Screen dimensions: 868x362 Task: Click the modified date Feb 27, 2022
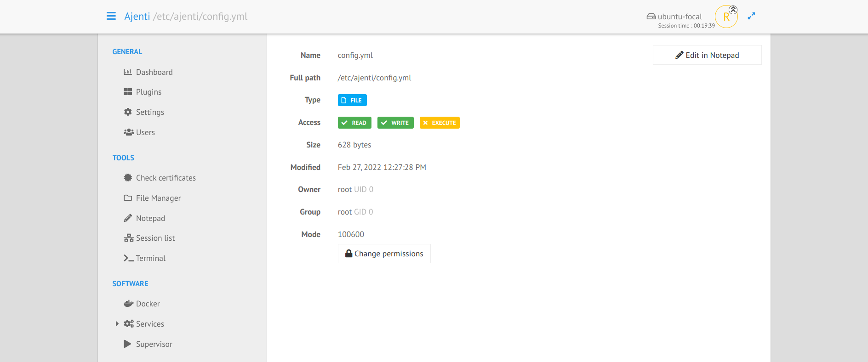[382, 167]
